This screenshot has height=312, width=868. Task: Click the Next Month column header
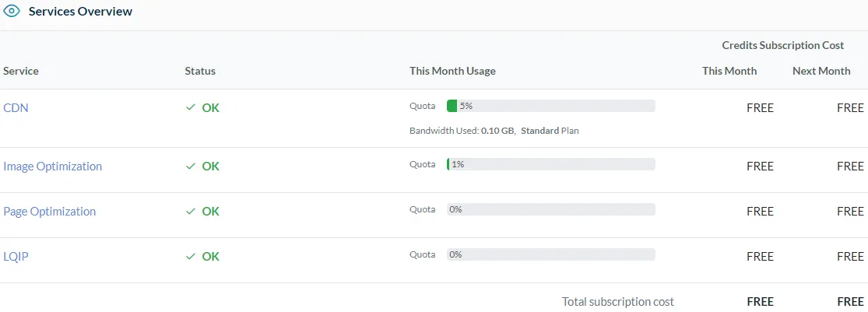click(821, 71)
